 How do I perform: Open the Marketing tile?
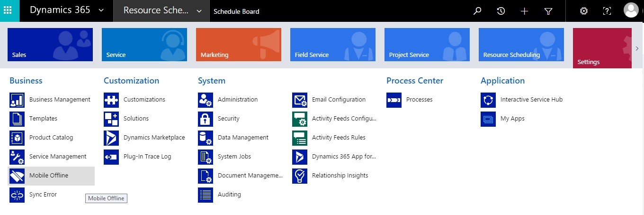coord(238,45)
